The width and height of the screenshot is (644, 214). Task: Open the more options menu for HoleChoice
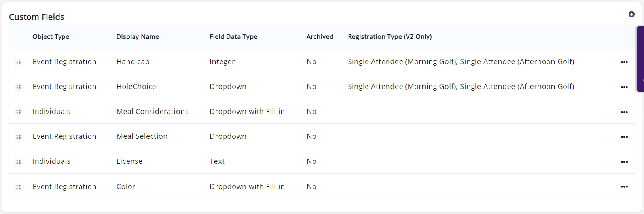click(x=624, y=87)
